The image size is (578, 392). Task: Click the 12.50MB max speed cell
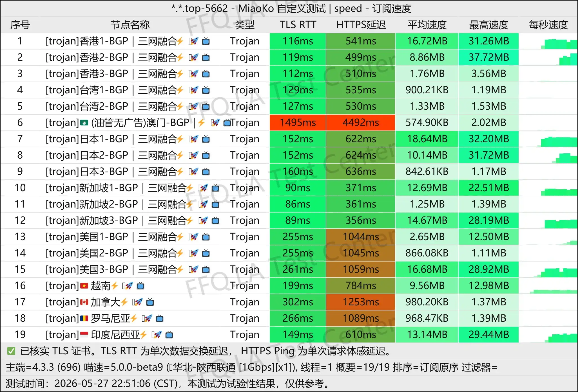[489, 237]
